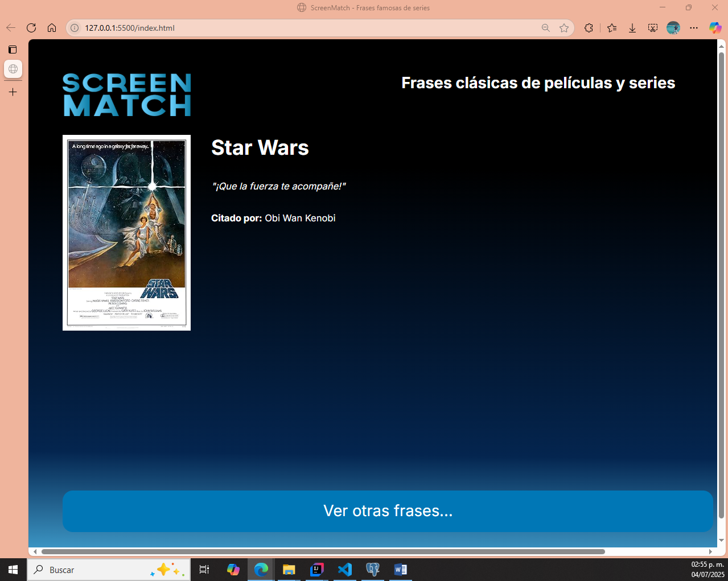The height and width of the screenshot is (581, 728).
Task: Open screenshot capture icon in toolbar
Action: point(653,28)
